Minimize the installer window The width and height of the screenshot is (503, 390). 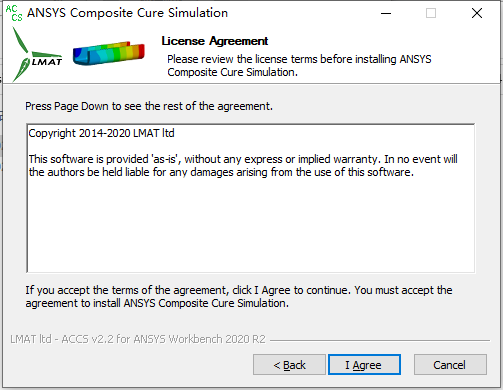386,13
